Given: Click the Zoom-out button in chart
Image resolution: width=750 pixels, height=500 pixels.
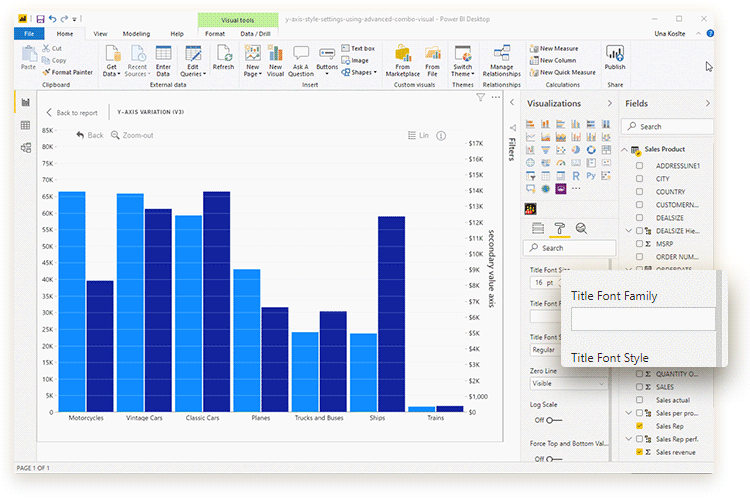Looking at the screenshot, I should coord(132,135).
